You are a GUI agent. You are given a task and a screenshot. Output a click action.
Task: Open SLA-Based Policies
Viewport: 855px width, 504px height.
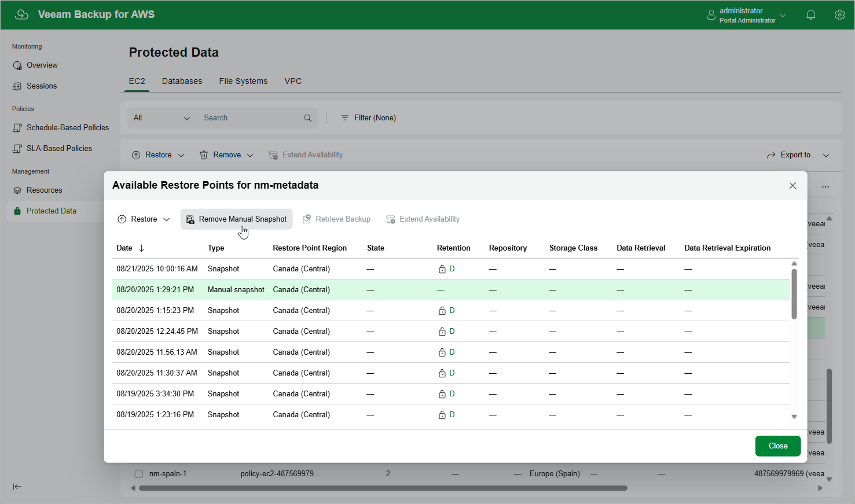coord(53,149)
